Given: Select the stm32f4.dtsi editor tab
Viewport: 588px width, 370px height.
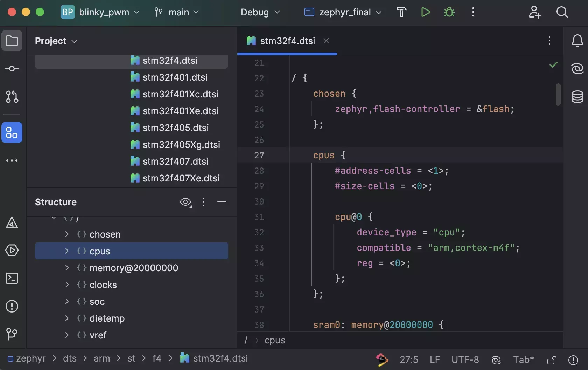Looking at the screenshot, I should (x=287, y=41).
